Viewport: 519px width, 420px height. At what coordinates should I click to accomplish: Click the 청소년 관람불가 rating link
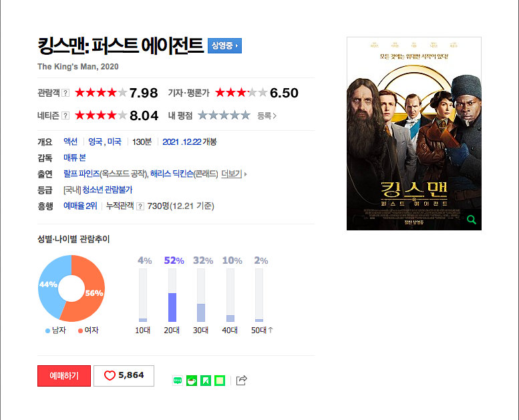point(108,190)
